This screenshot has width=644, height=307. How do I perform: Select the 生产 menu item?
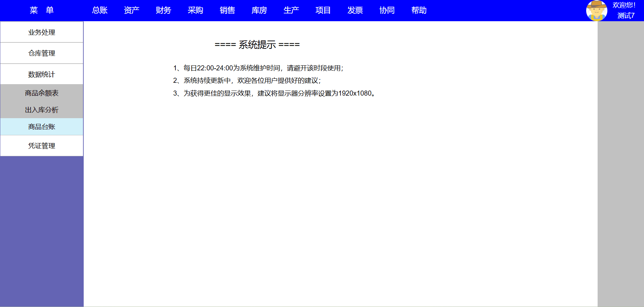pyautogui.click(x=291, y=10)
